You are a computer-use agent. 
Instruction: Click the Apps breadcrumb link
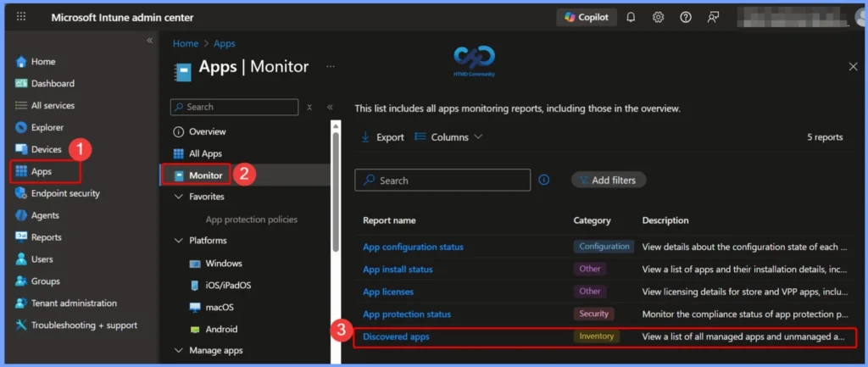click(x=224, y=44)
